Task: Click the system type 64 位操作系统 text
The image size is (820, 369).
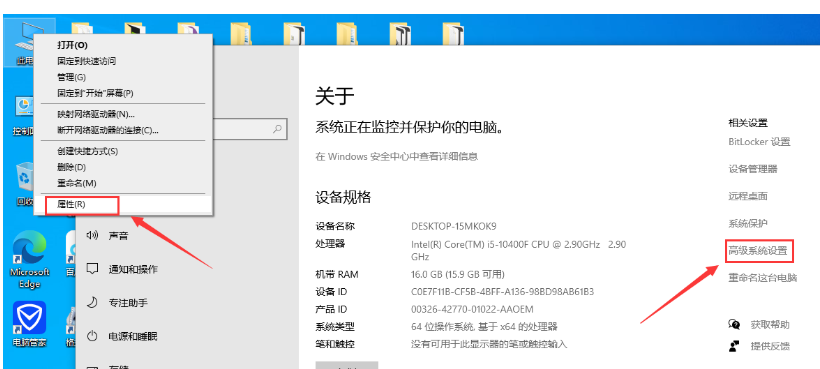Action: coord(484,327)
